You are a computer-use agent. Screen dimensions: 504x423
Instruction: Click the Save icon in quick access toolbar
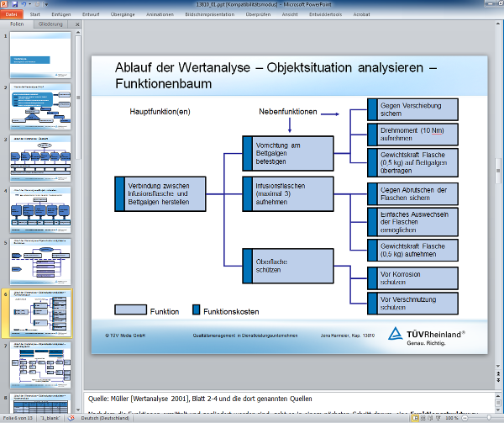click(15, 4)
